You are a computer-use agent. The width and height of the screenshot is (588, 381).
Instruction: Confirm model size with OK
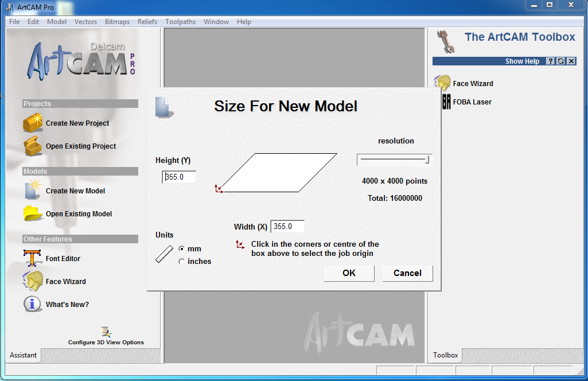[349, 273]
